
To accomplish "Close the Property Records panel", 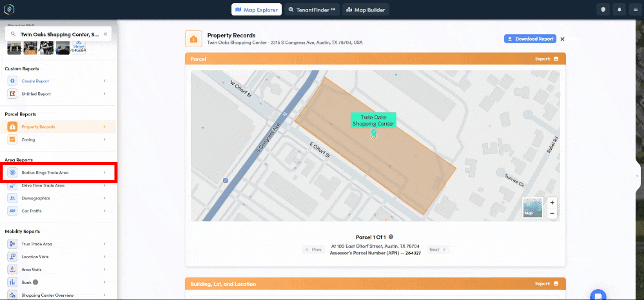I will click(x=562, y=39).
